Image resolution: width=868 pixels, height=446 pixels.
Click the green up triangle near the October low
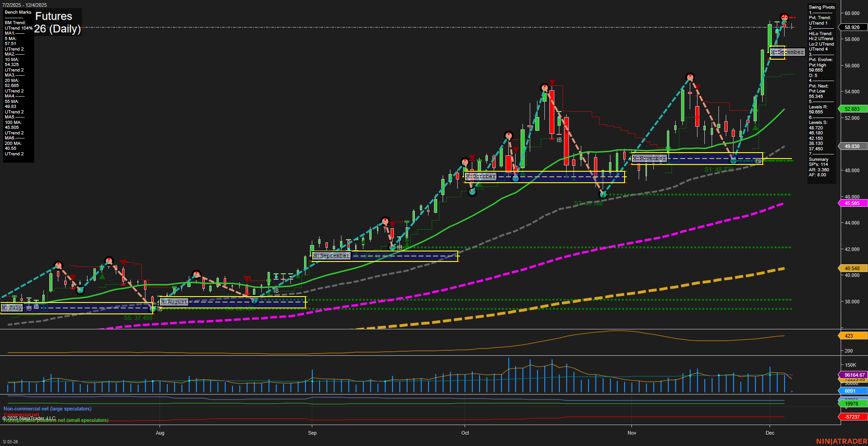pyautogui.click(x=480, y=186)
